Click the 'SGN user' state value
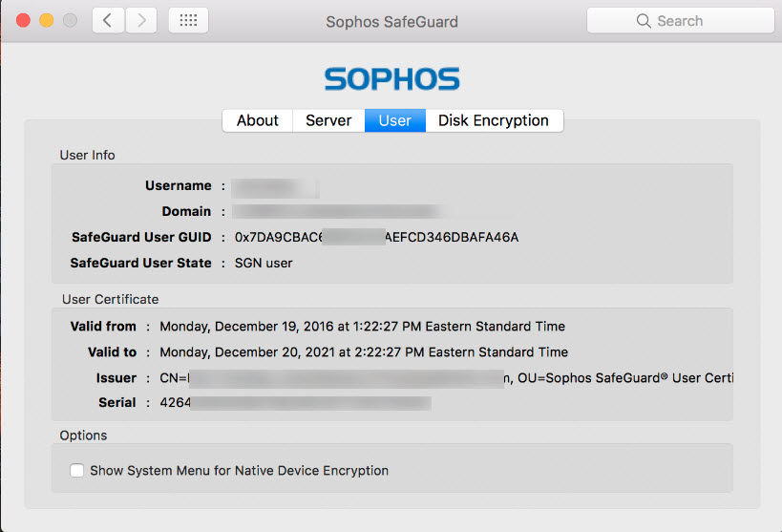Viewport: 782px width, 532px height. 264,263
